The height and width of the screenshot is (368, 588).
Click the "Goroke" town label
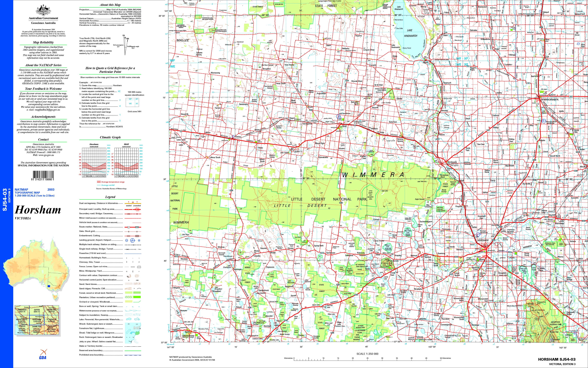(291, 248)
